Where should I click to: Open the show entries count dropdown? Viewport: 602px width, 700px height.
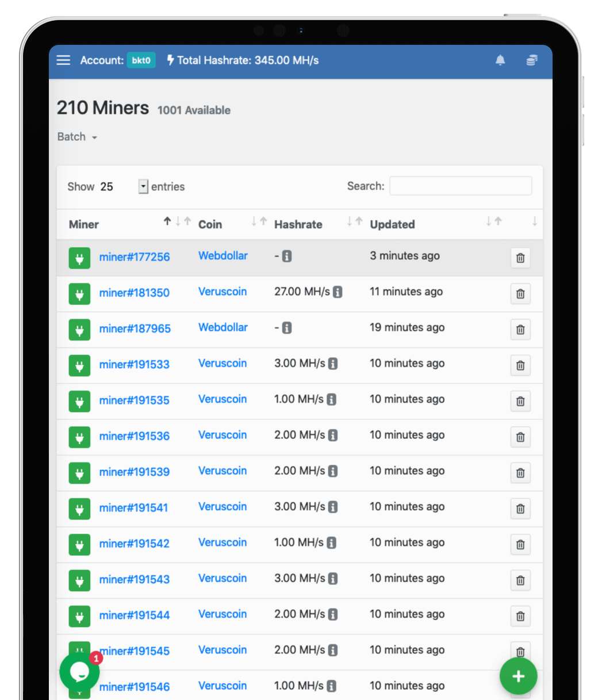point(143,186)
